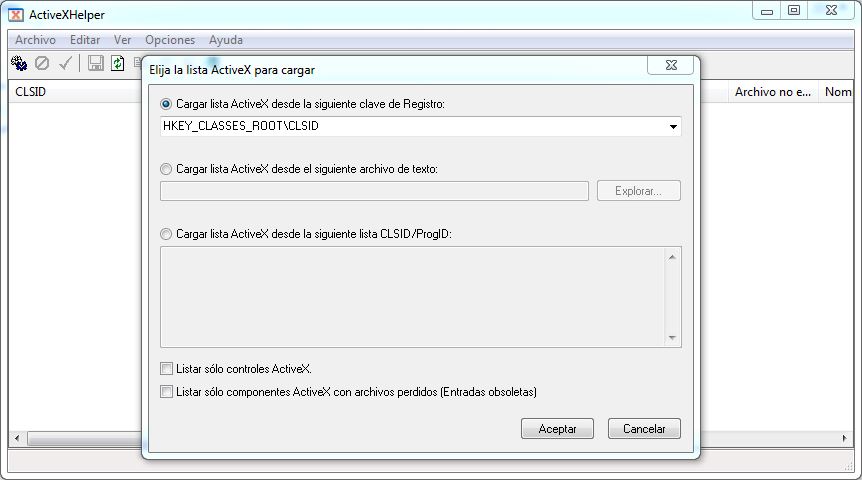The image size is (862, 480).
Task: Open the Archivo menu
Action: 35,40
